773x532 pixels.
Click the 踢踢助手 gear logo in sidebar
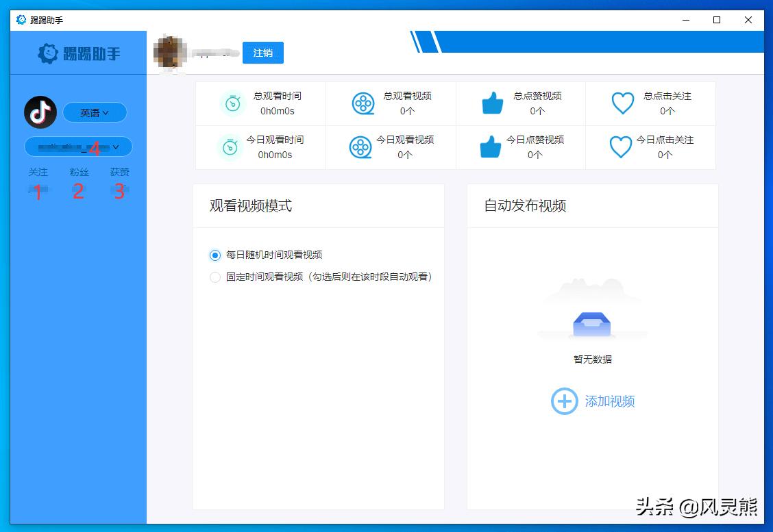(x=46, y=52)
